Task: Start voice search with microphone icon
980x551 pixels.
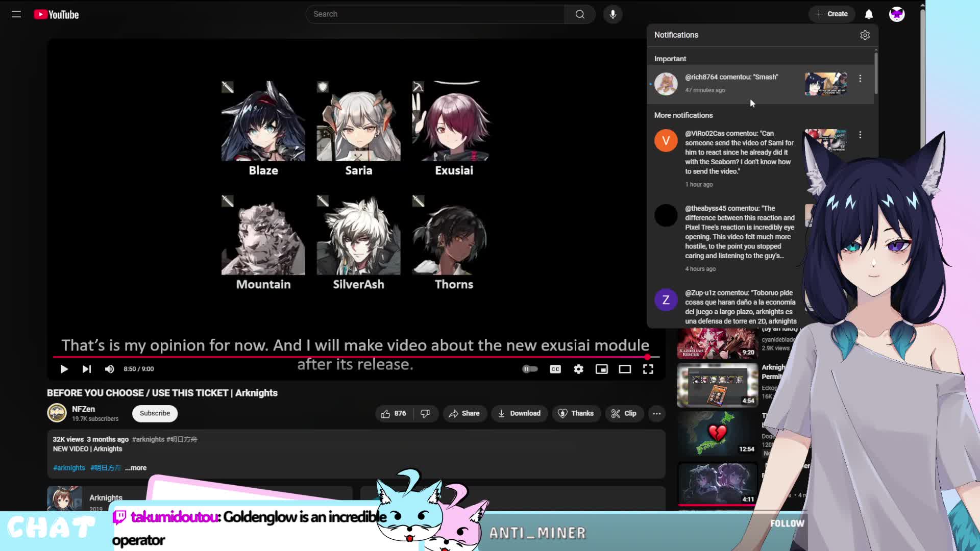Action: coord(612,14)
